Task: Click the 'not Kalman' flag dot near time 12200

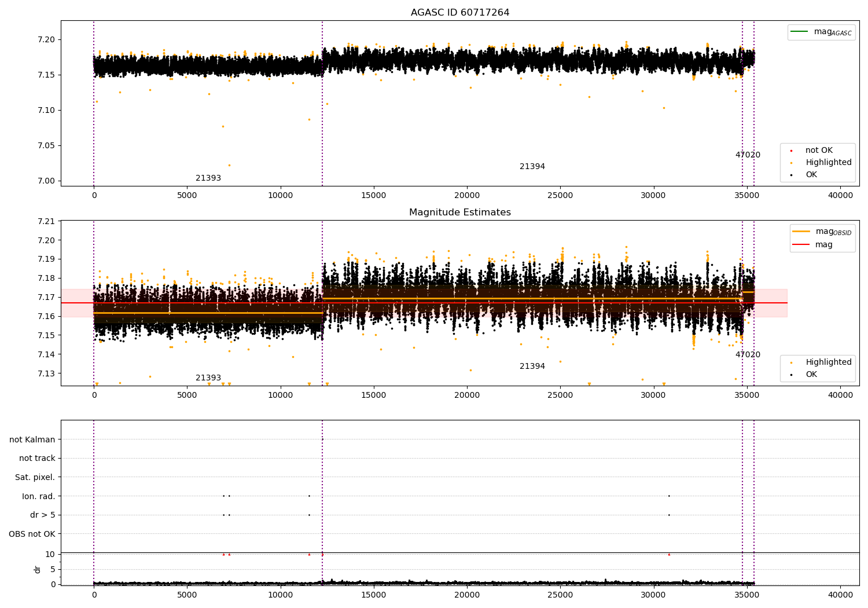Action: 322,439
